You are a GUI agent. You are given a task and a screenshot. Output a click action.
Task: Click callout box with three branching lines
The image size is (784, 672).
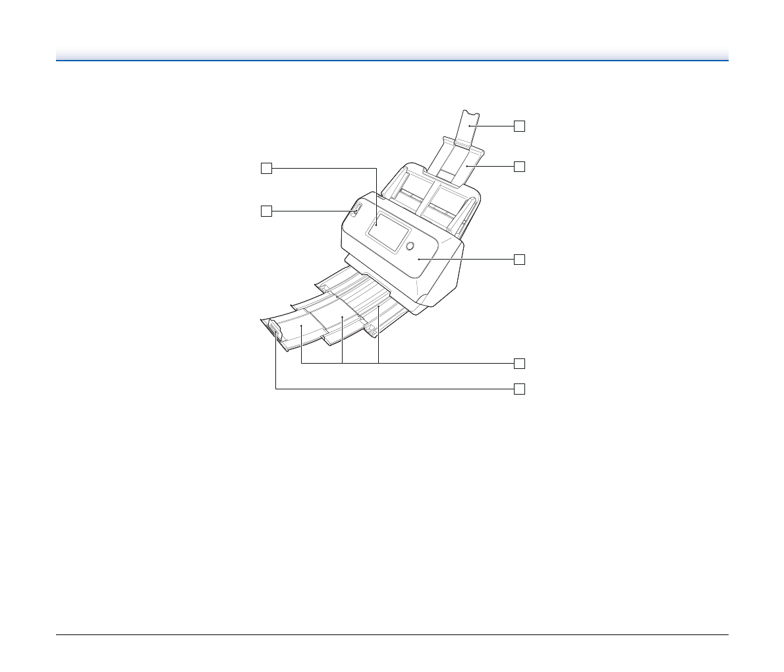click(520, 363)
